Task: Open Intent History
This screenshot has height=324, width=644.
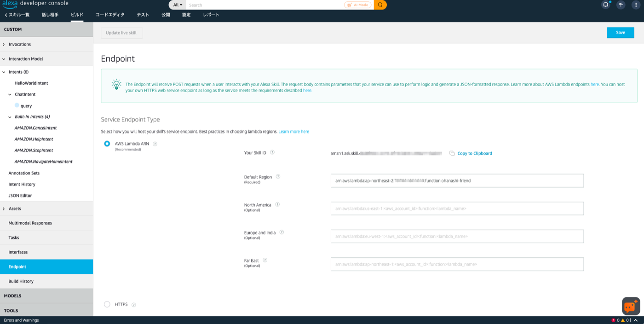Action: (x=22, y=184)
